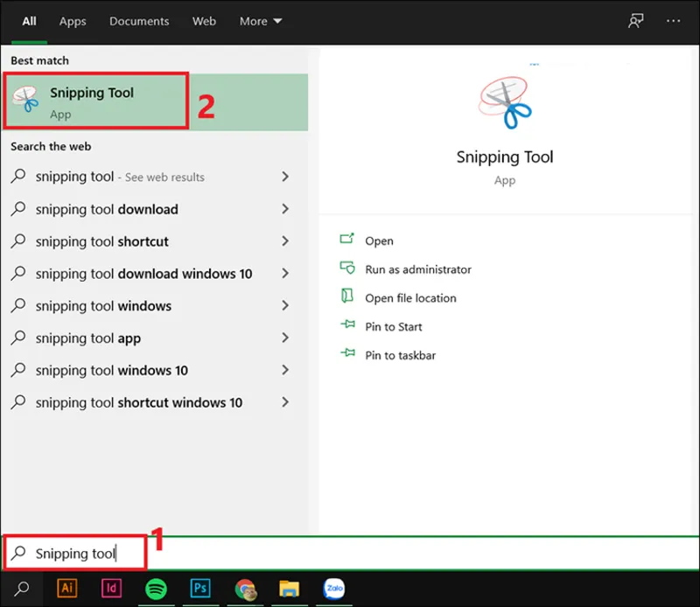The width and height of the screenshot is (700, 607).
Task: Expand chevron for 'snipping tool - See web results'
Action: [x=285, y=177]
